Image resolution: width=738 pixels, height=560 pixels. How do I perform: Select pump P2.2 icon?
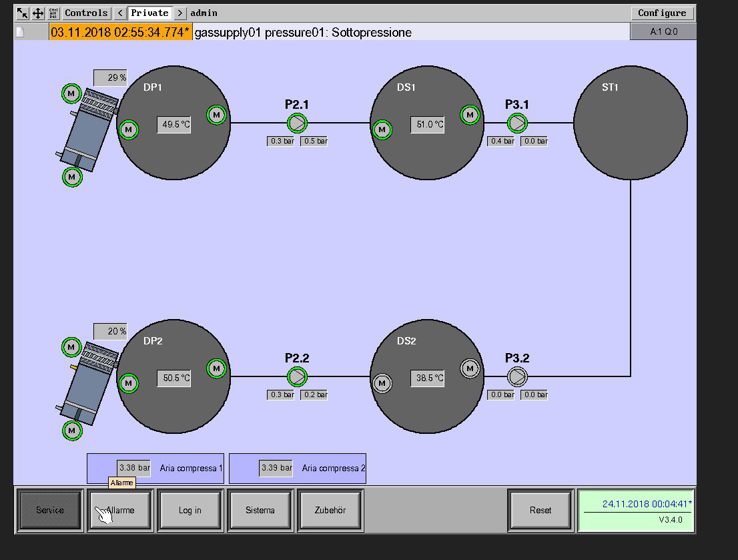point(297,376)
